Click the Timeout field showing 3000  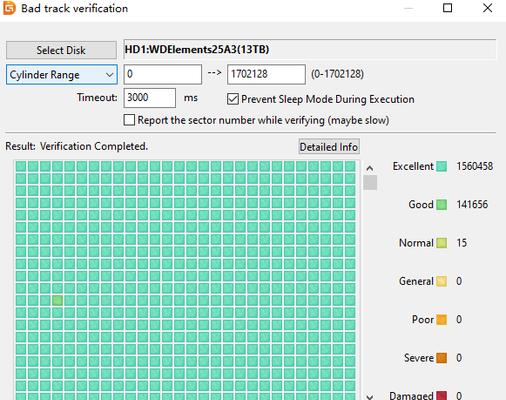[150, 98]
